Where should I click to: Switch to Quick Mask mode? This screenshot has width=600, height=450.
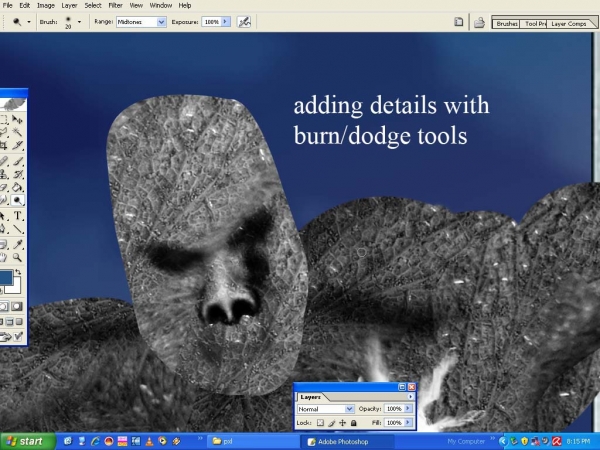click(17, 306)
